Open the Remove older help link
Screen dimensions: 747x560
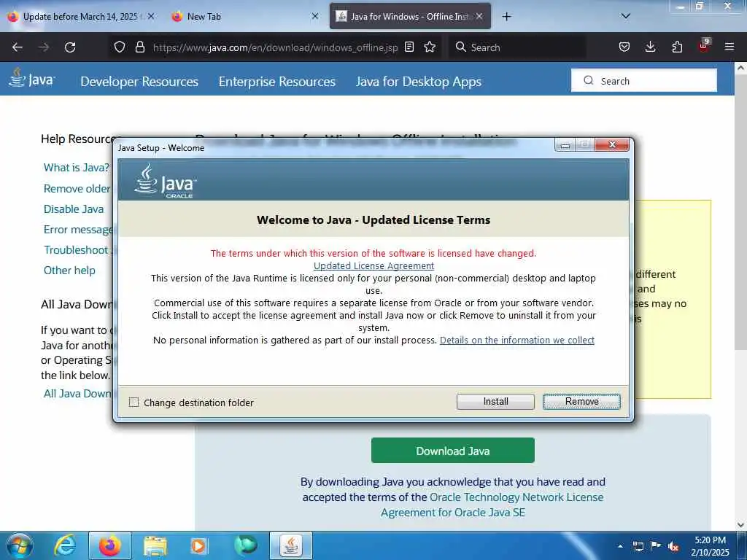point(77,189)
